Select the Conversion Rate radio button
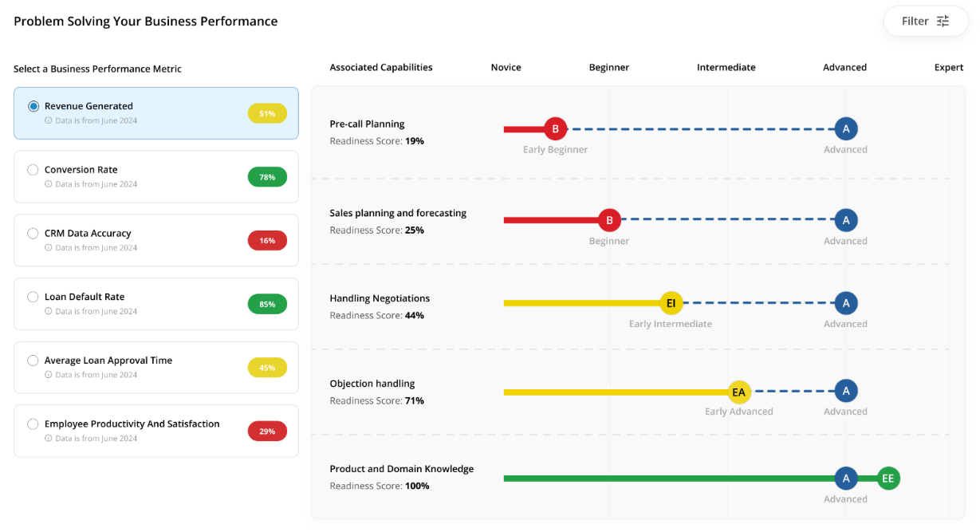 point(33,169)
